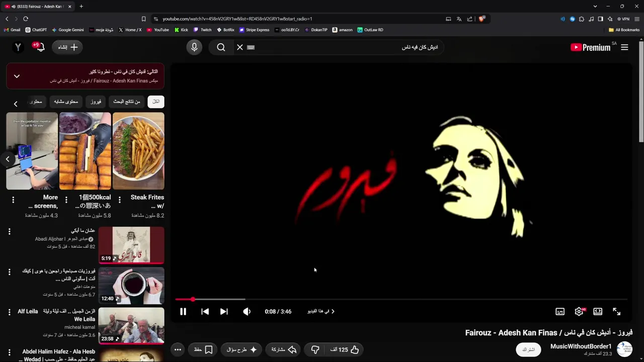Screen dimensions: 644x362
Task: Open MusicWithoutBorder1 channel avatar
Action: pos(624,349)
